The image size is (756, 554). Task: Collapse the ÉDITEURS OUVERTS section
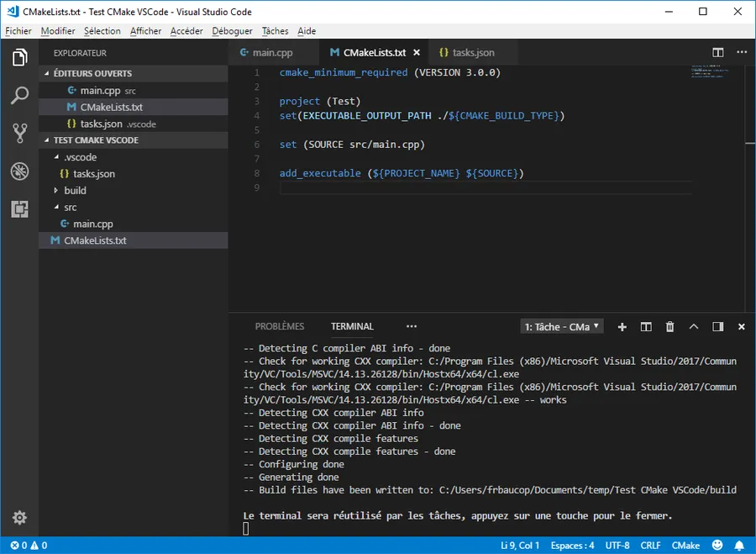133,73
